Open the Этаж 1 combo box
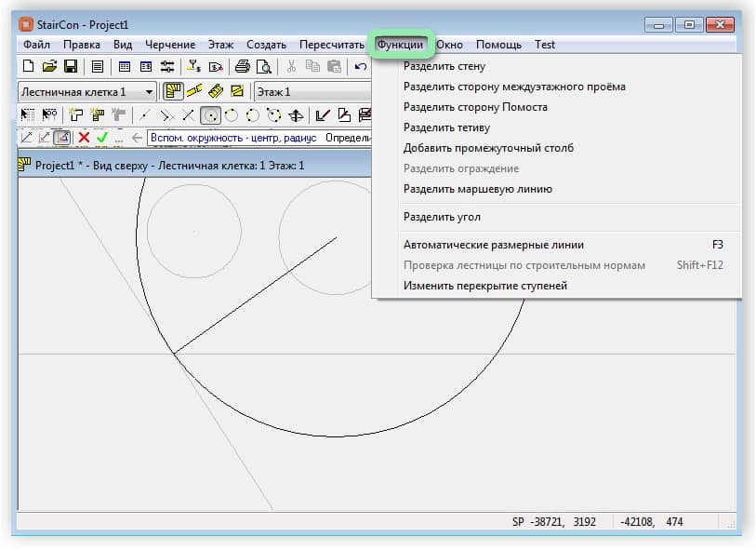 (x=312, y=92)
